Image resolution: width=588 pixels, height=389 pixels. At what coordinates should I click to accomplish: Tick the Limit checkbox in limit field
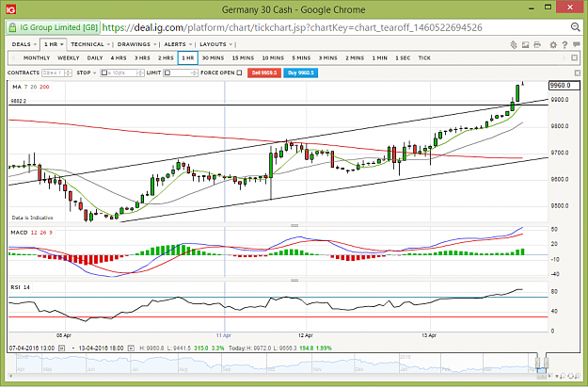click(x=167, y=73)
